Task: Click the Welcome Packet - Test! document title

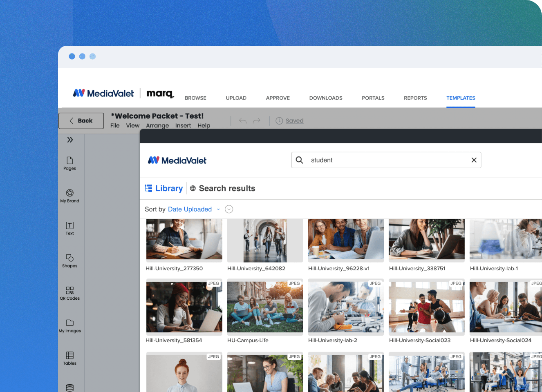Action: coord(157,116)
